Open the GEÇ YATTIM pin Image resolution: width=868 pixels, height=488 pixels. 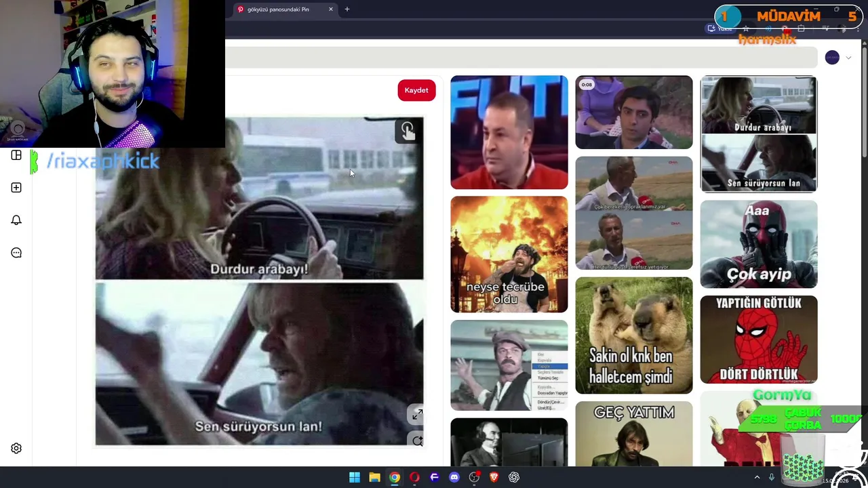point(634,434)
